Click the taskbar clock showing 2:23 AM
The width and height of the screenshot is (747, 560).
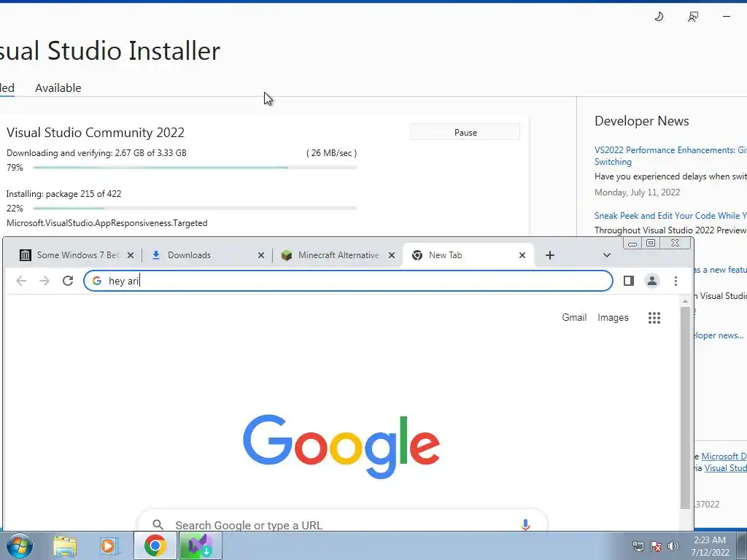click(x=710, y=546)
